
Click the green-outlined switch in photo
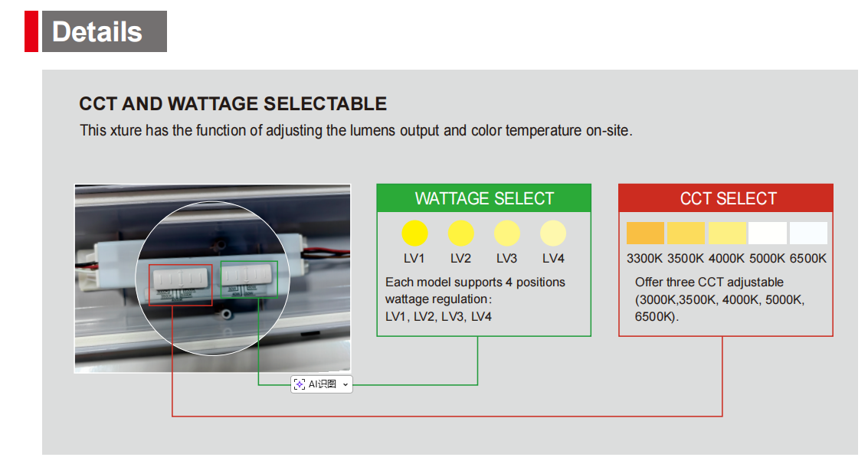coord(249,279)
